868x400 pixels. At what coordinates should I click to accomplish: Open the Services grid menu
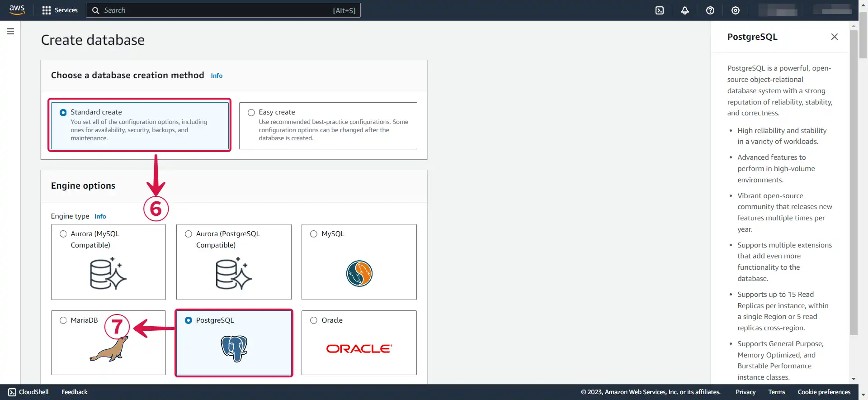(46, 10)
